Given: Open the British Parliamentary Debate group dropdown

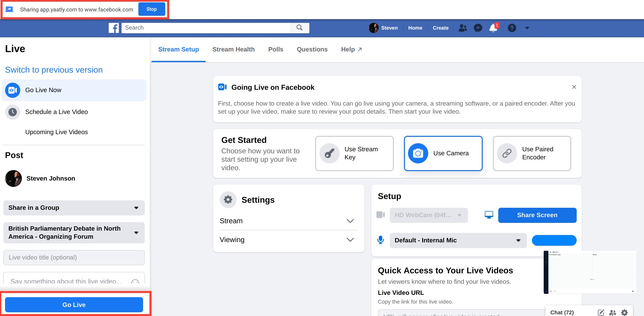Looking at the screenshot, I should tap(74, 233).
